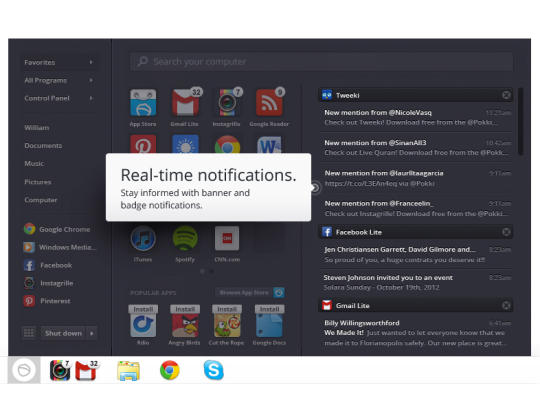Click Browse App Store button
Viewport: 540px width, 405px height.
tap(244, 293)
